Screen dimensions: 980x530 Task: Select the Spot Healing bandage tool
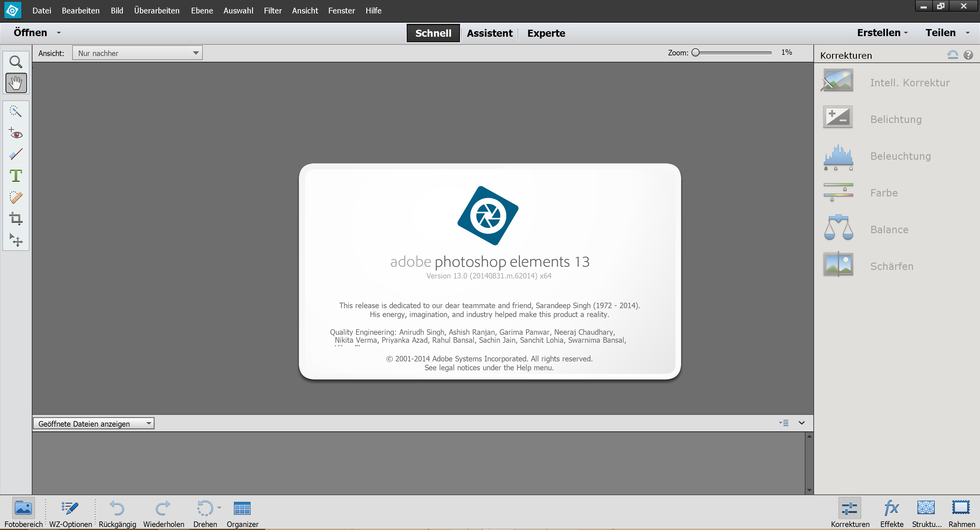(16, 197)
